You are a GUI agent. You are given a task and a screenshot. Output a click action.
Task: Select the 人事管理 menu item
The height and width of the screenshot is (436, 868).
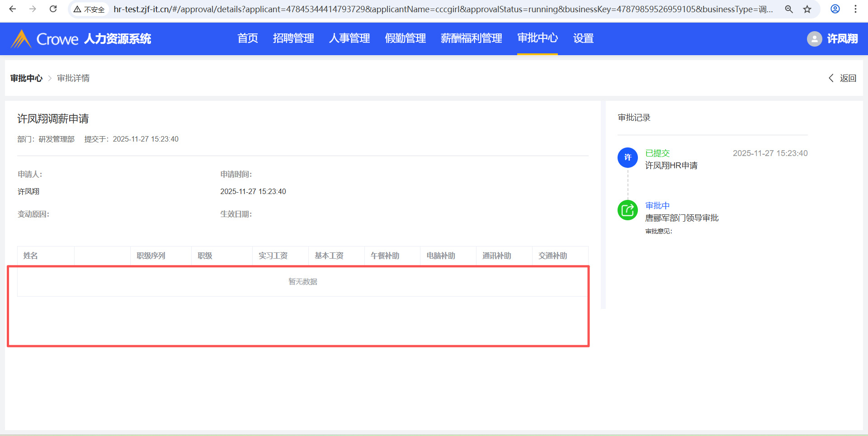(349, 38)
